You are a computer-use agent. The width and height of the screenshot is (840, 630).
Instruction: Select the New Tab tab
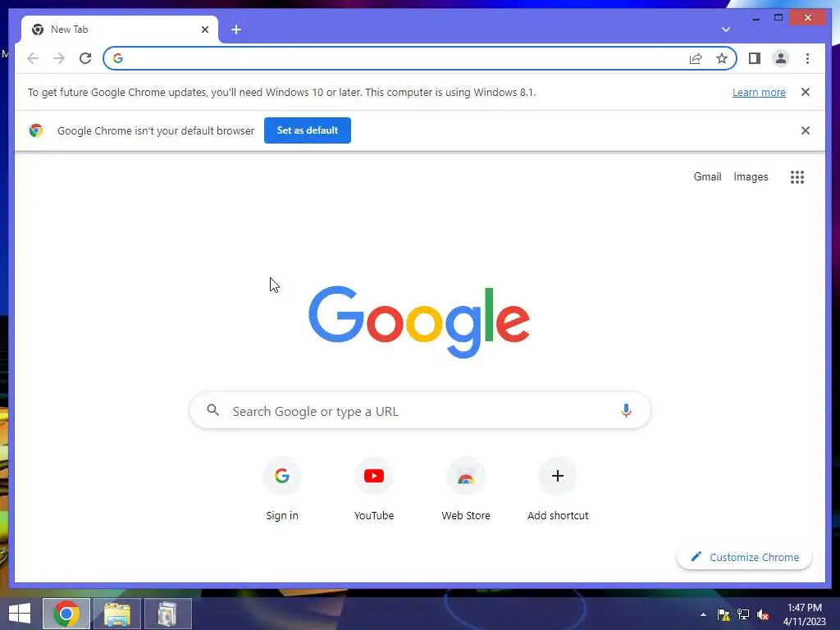[x=120, y=30]
